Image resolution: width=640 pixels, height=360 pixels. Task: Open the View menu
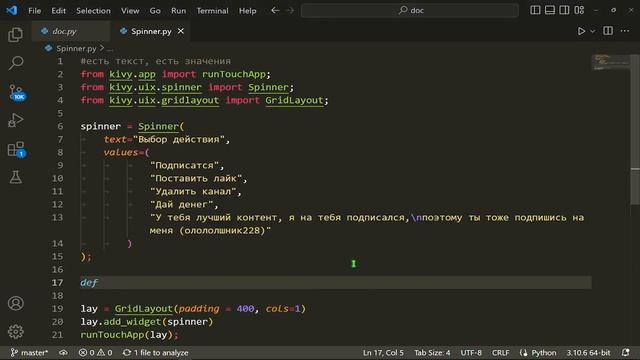tap(130, 11)
